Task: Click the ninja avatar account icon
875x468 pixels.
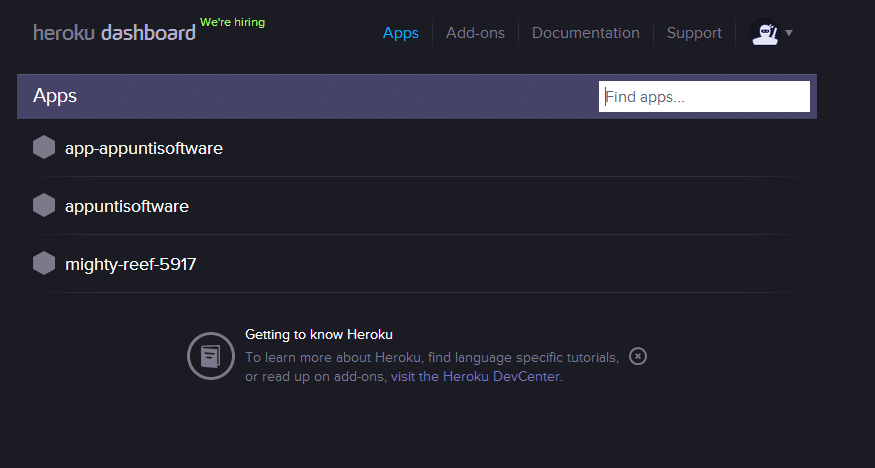Action: [765, 33]
